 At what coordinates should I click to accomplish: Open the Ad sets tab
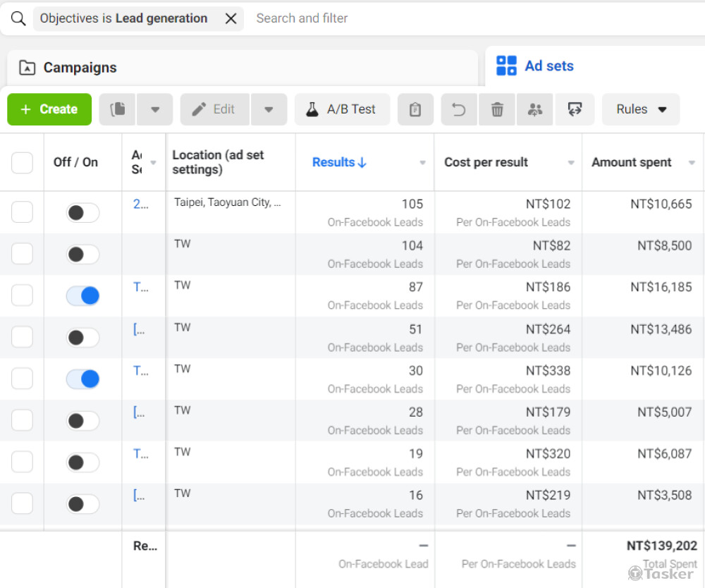tap(548, 66)
